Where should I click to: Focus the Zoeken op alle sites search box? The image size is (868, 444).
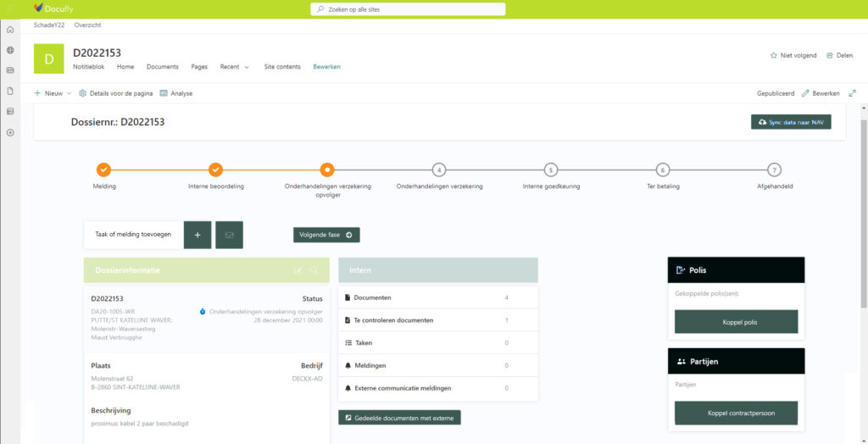(408, 9)
